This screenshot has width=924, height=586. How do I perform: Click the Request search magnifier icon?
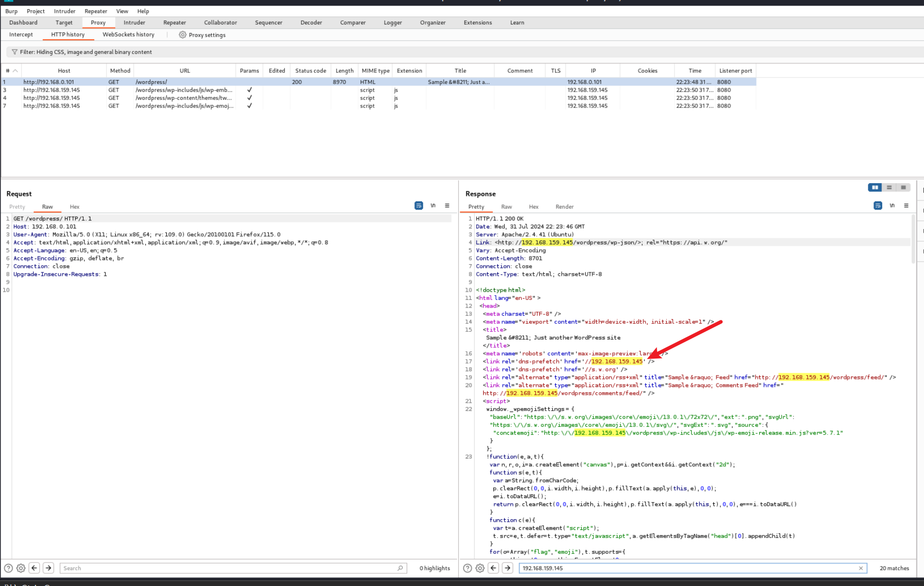(400, 568)
